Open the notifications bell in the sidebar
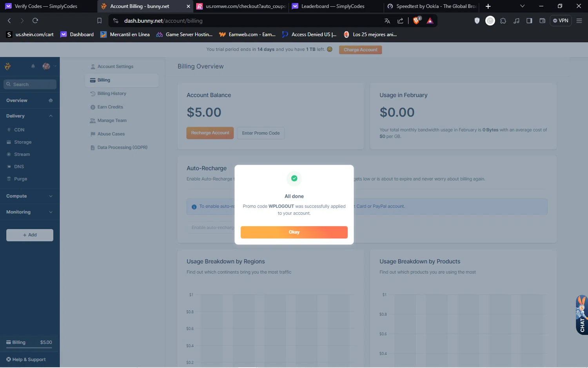This screenshot has width=588, height=368. click(33, 66)
